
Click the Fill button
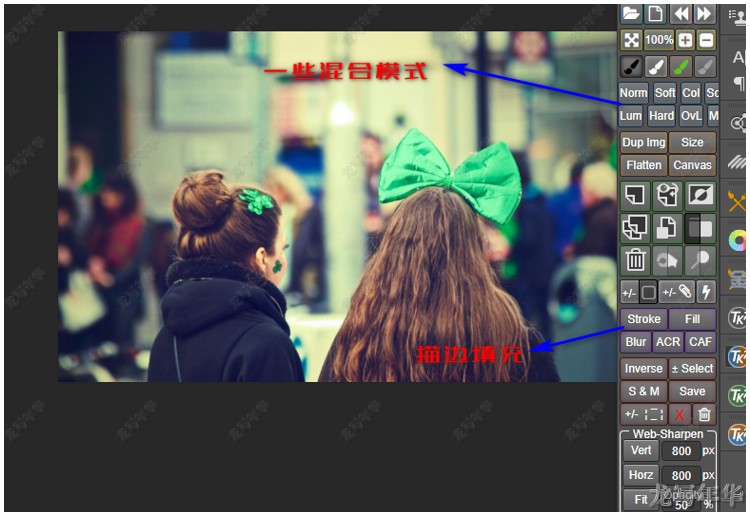click(x=692, y=319)
